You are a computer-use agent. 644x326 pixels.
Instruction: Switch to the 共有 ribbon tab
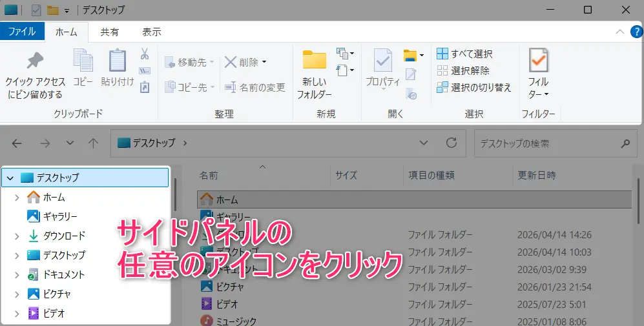109,32
